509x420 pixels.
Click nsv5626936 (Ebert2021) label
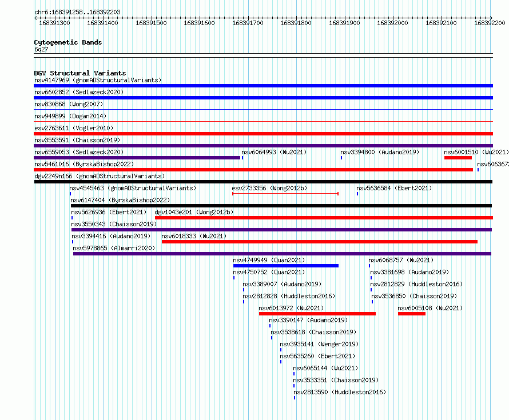[109, 212]
